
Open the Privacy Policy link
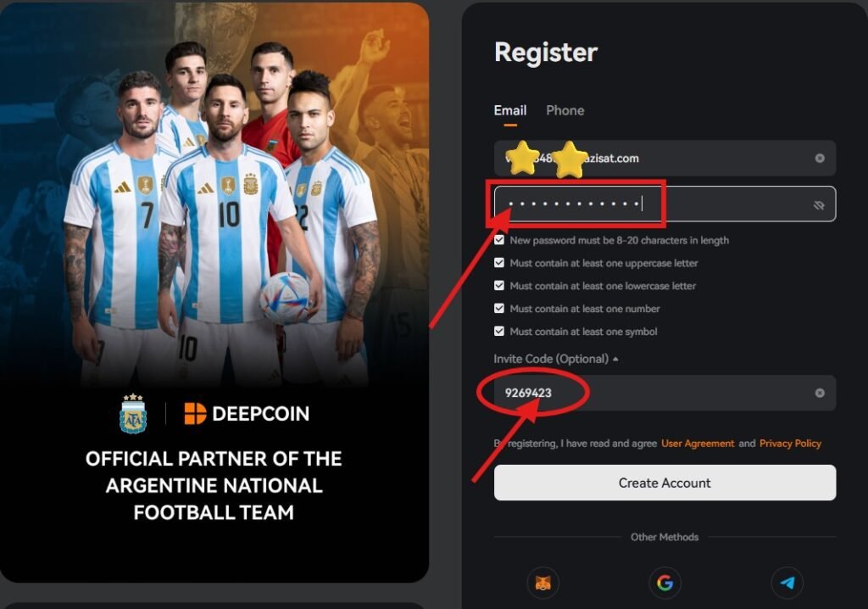click(x=790, y=444)
